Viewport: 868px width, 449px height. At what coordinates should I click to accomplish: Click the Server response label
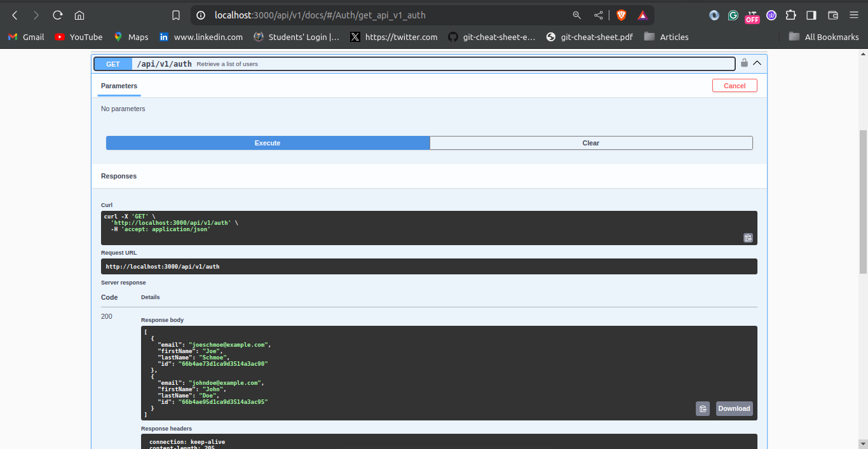pyautogui.click(x=123, y=283)
